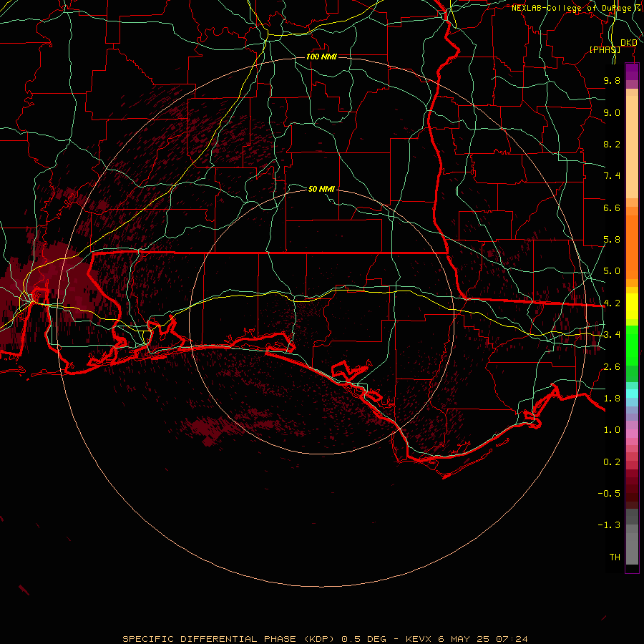Click the 2.6 value on the color scale

pyautogui.click(x=612, y=367)
